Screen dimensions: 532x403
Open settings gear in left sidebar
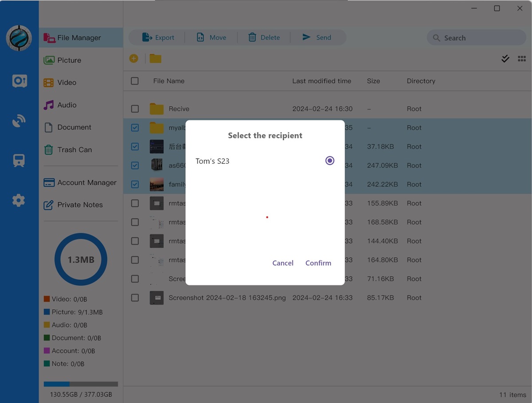coord(19,201)
